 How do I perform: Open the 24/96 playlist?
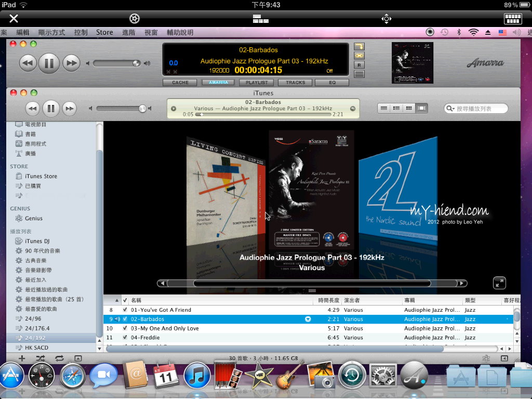pos(33,318)
